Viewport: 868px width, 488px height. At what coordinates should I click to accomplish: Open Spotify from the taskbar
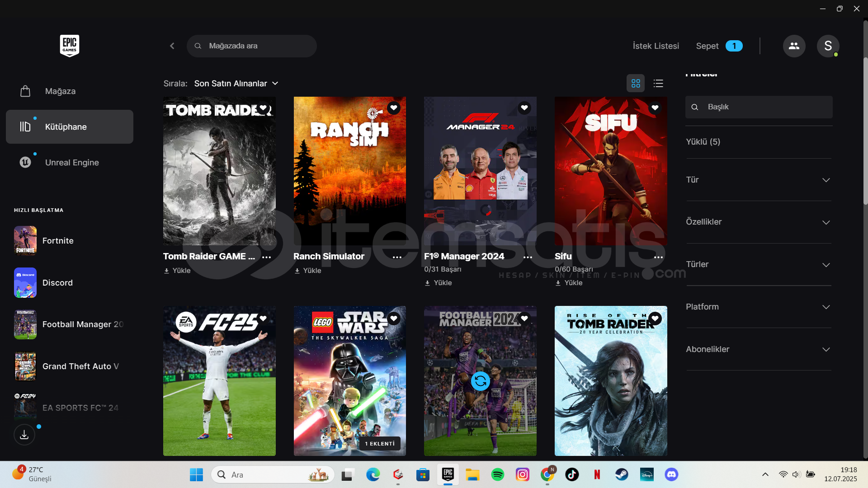click(x=498, y=475)
